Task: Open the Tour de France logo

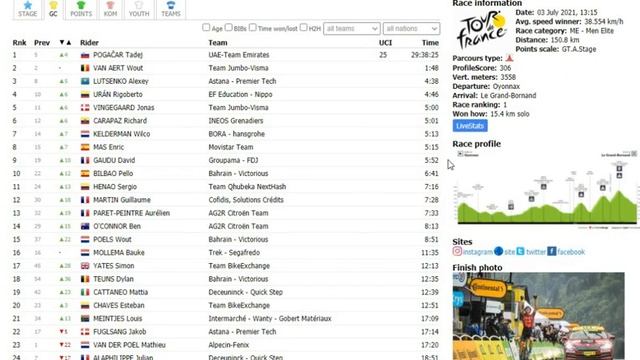Action: [482, 30]
